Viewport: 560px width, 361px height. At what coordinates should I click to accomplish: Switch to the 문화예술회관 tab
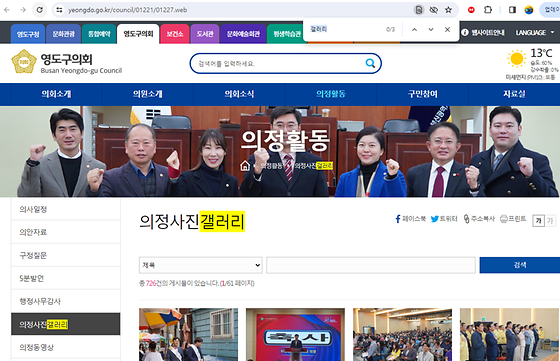coord(243,34)
